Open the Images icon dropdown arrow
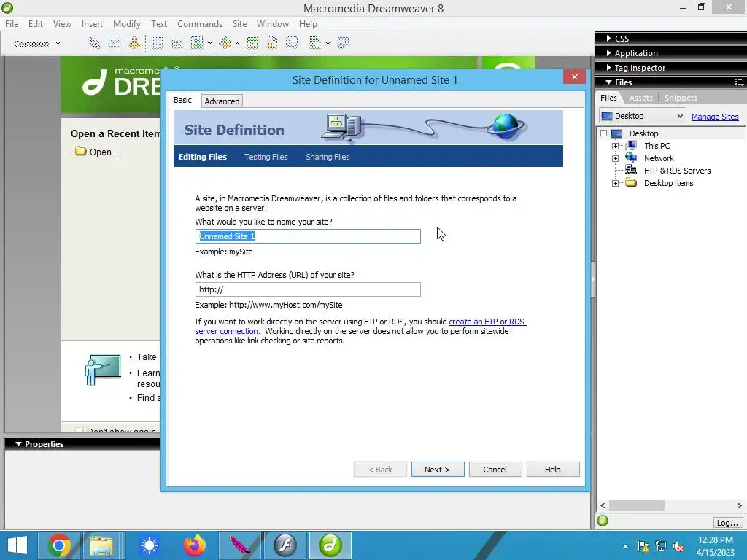This screenshot has height=560, width=747. (209, 43)
